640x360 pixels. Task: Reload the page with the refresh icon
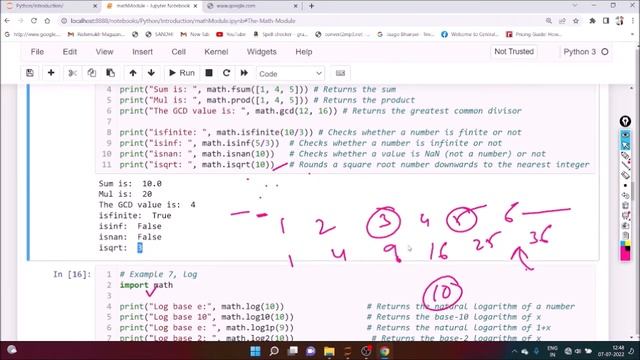(x=34, y=20)
